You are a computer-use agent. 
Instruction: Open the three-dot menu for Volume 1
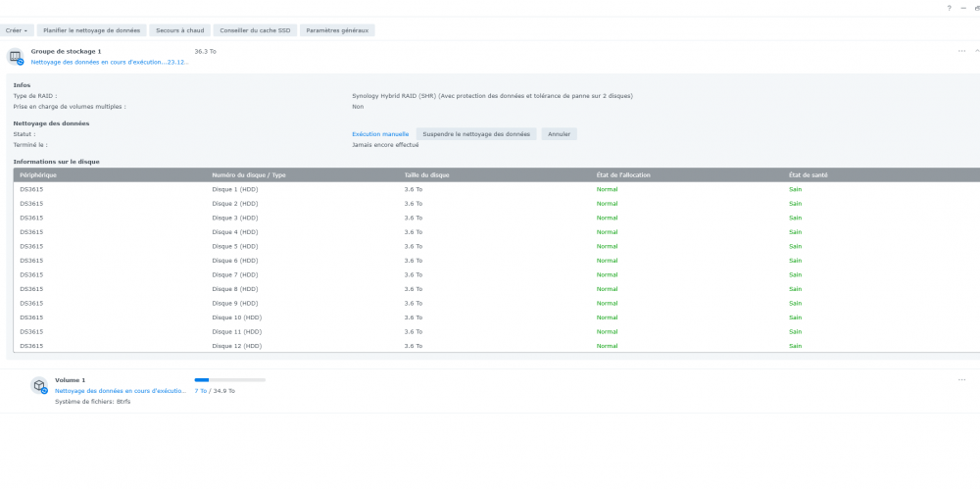coord(961,379)
